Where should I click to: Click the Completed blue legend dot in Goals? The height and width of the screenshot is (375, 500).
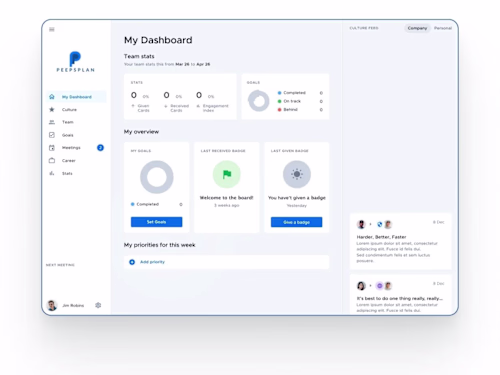pos(279,93)
